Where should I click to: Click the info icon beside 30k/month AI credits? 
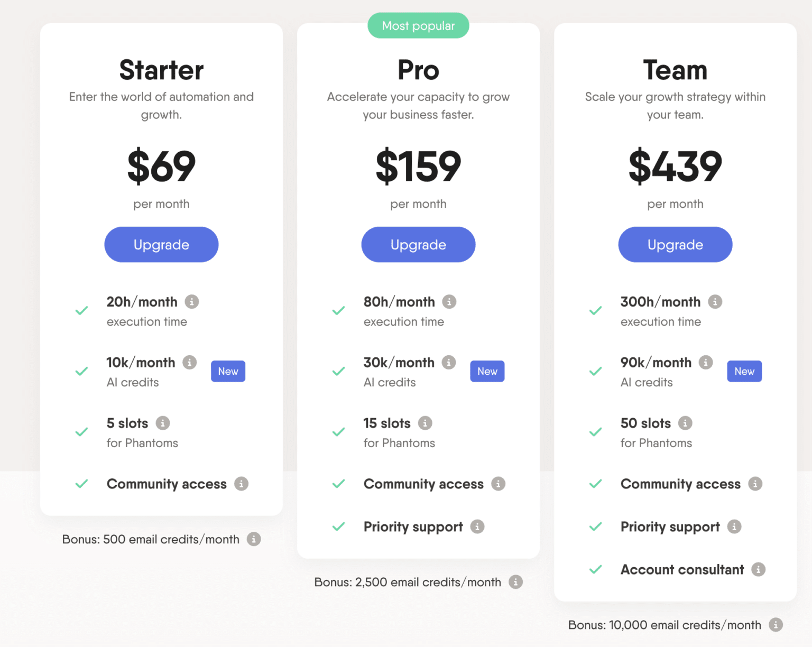448,362
